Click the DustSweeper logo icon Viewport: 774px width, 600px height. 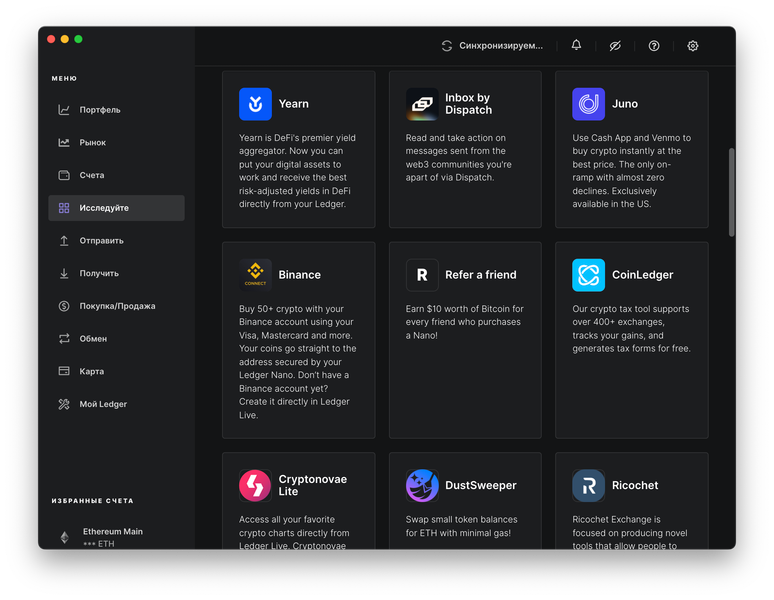422,486
